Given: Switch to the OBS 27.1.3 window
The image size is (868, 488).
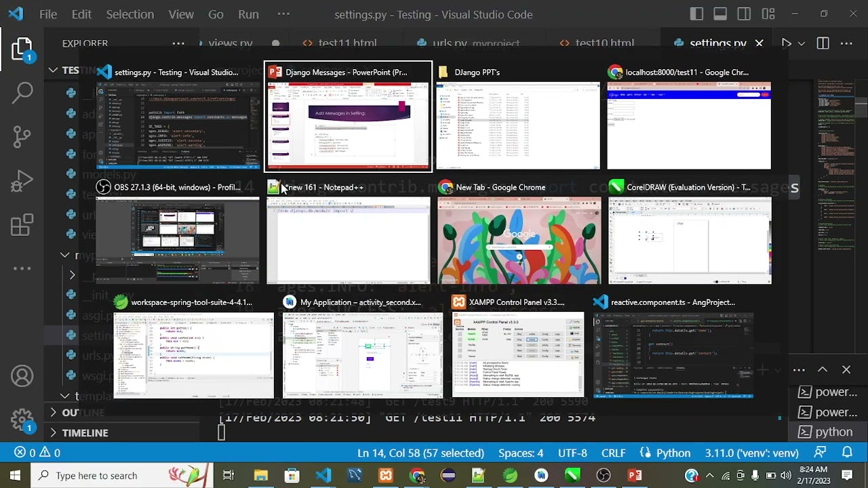Looking at the screenshot, I should (x=178, y=232).
